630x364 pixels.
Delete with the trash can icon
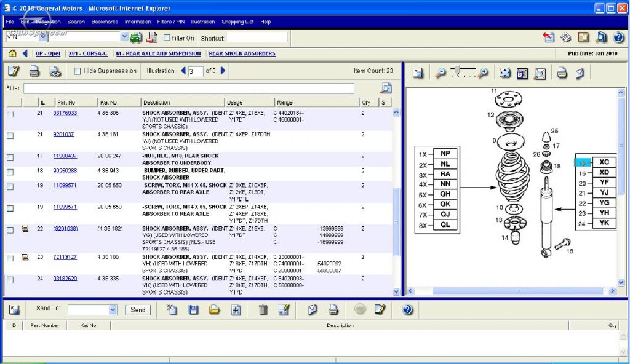[x=263, y=309]
